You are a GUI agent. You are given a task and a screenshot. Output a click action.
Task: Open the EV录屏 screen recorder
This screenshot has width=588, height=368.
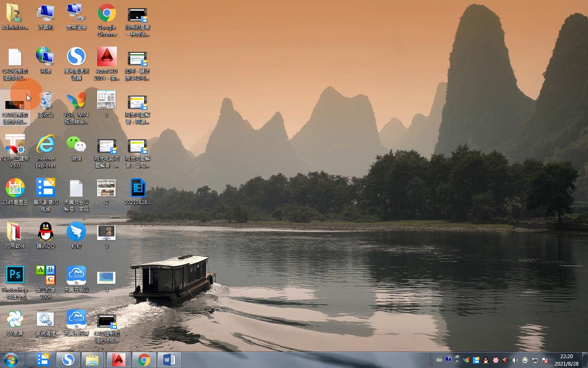[15, 319]
